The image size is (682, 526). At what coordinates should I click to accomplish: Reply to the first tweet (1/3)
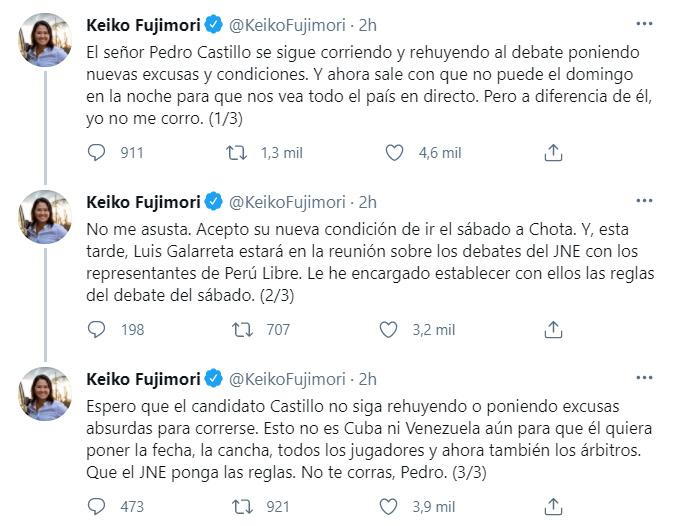pyautogui.click(x=96, y=152)
